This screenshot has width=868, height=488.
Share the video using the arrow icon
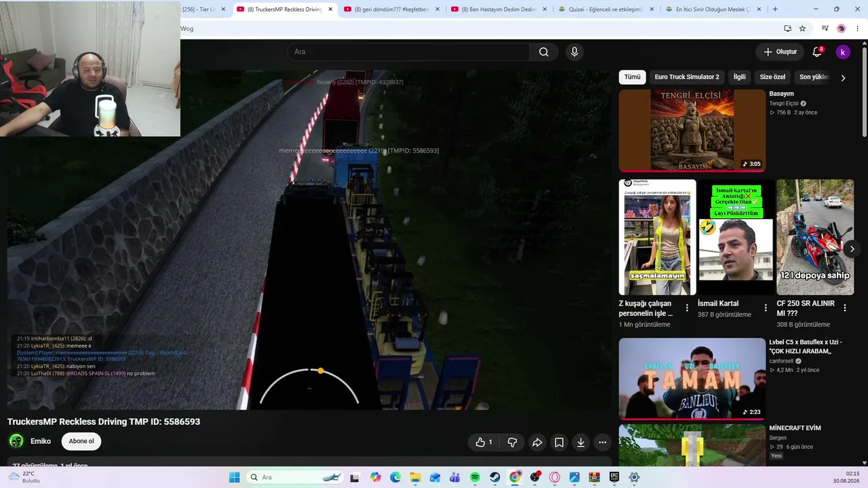(537, 443)
